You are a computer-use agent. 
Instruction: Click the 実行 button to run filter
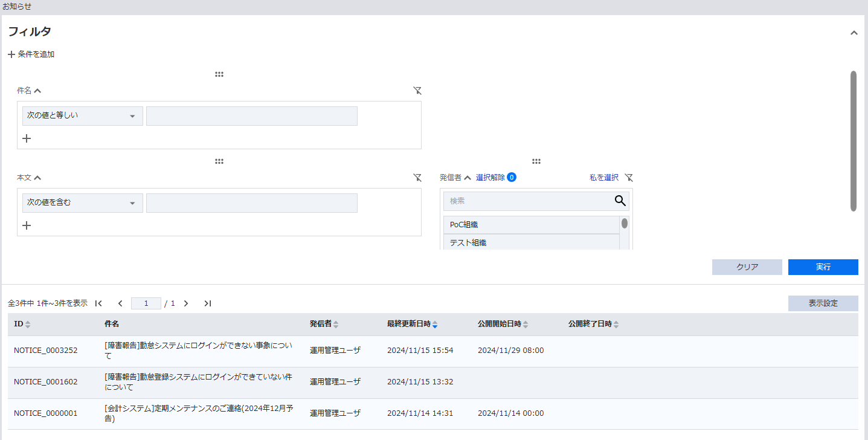tap(823, 267)
